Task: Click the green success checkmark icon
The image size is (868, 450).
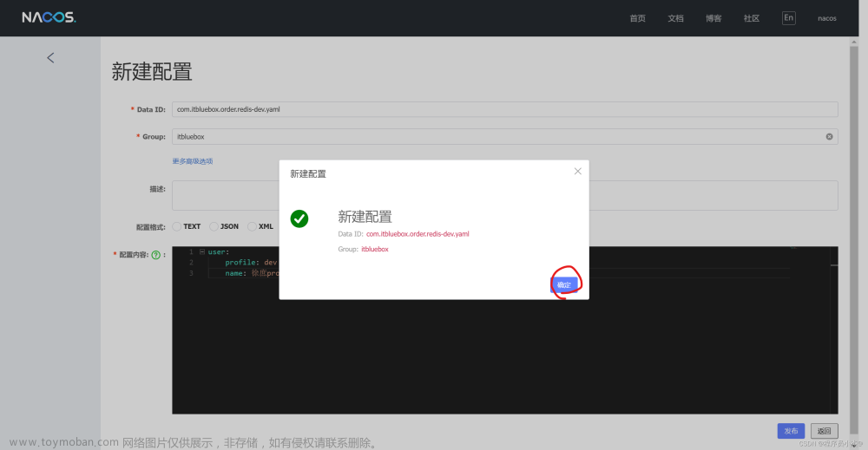Action: tap(299, 218)
